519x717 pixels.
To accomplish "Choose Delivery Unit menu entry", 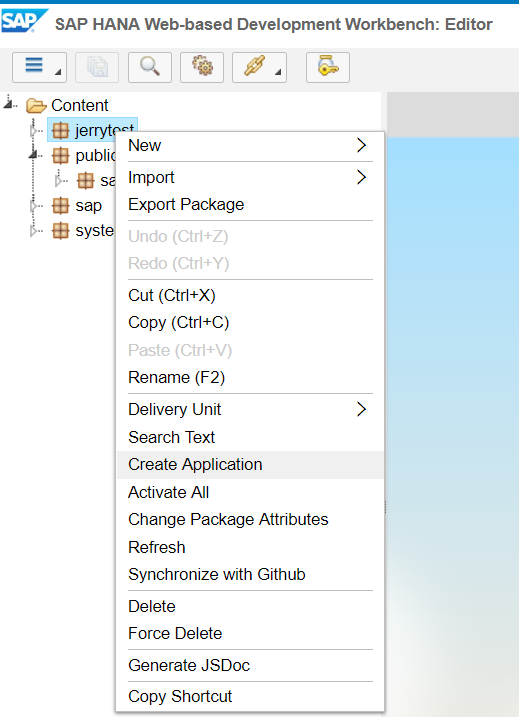I will [250, 409].
